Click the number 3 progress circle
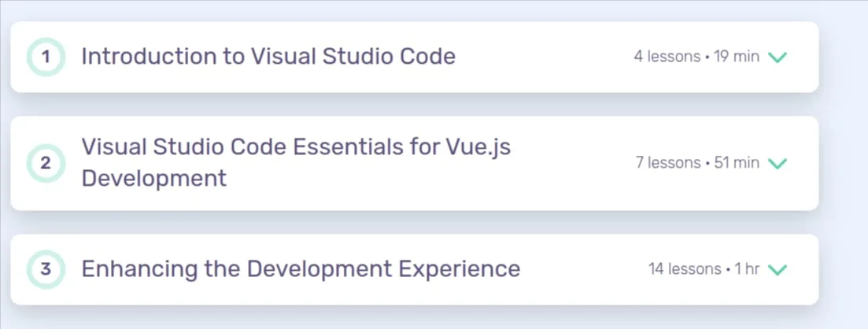The width and height of the screenshot is (868, 329). (46, 269)
